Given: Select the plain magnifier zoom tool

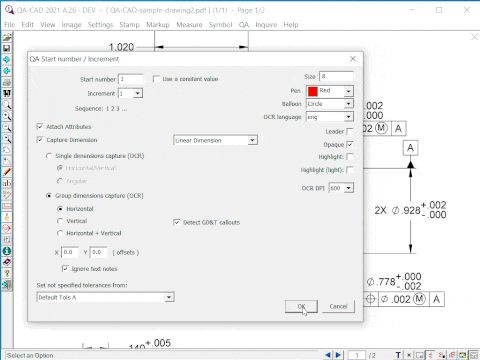Looking at the screenshot, I should click(x=7, y=105).
